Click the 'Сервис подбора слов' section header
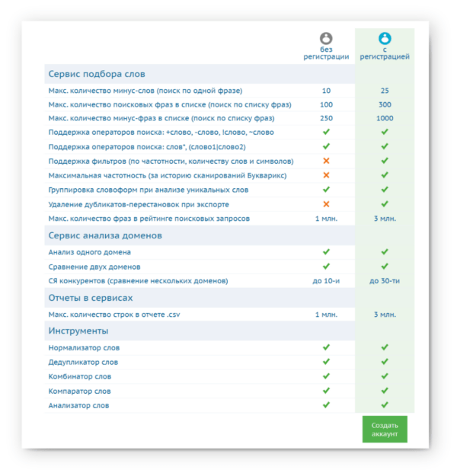The image size is (457, 476). point(97,74)
